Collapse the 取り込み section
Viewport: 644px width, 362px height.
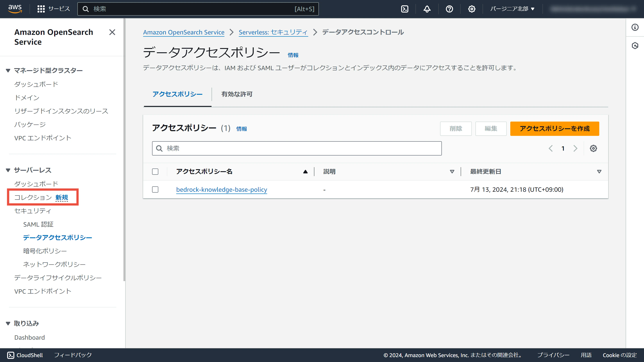[8, 323]
